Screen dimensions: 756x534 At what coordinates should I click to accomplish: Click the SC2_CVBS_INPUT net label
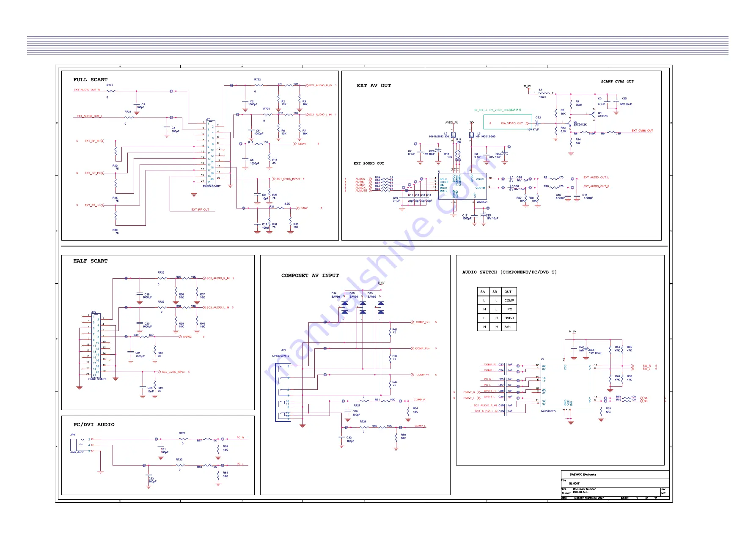173,372
